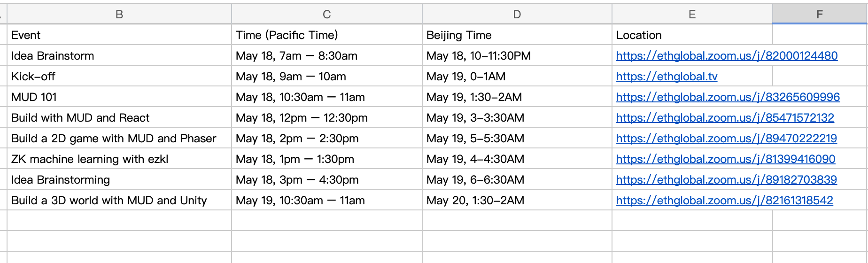Open the Idea Brainstorm zoom link 82000124480

click(x=726, y=56)
